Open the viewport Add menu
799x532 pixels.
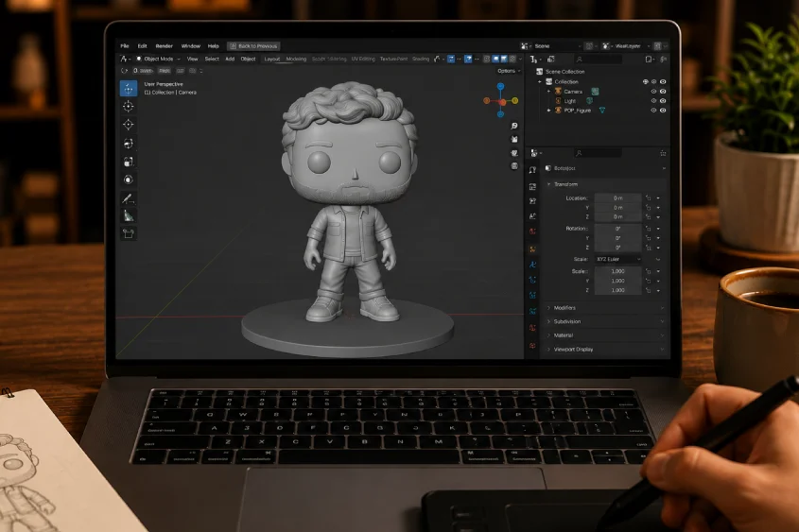pyautogui.click(x=230, y=59)
